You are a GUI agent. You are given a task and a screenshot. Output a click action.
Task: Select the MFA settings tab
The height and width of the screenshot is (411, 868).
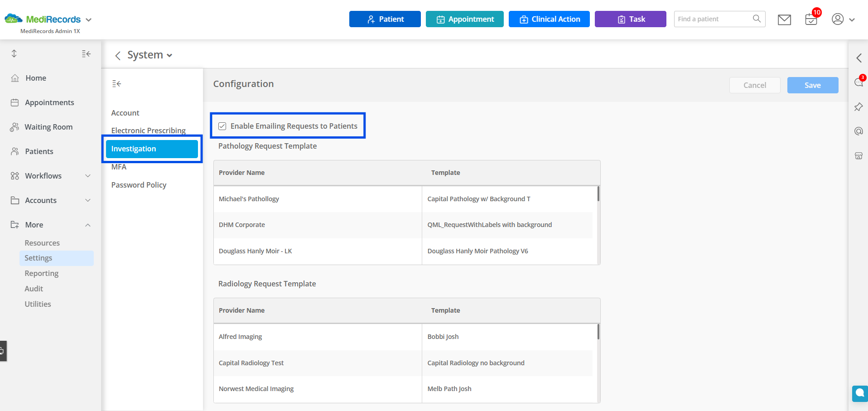(119, 167)
